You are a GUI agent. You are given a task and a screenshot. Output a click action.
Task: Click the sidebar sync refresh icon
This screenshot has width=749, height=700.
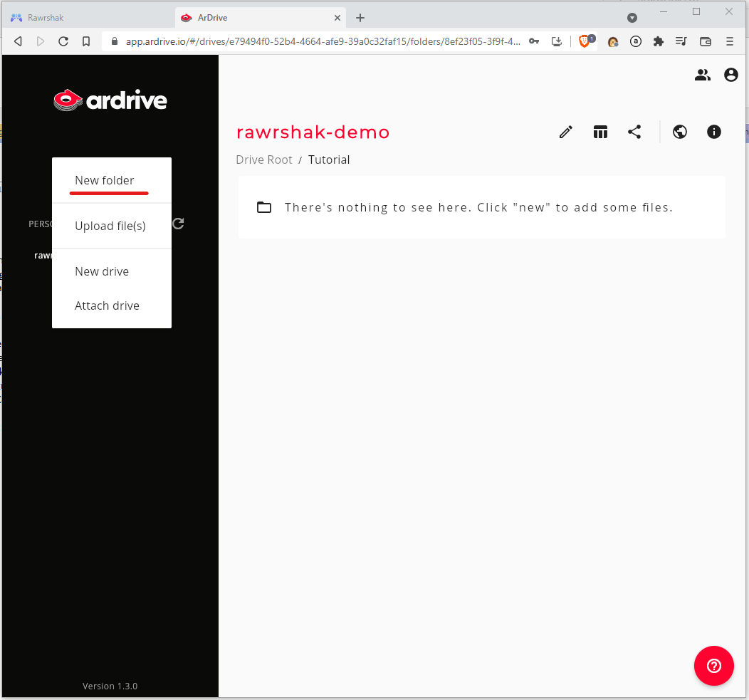[179, 224]
